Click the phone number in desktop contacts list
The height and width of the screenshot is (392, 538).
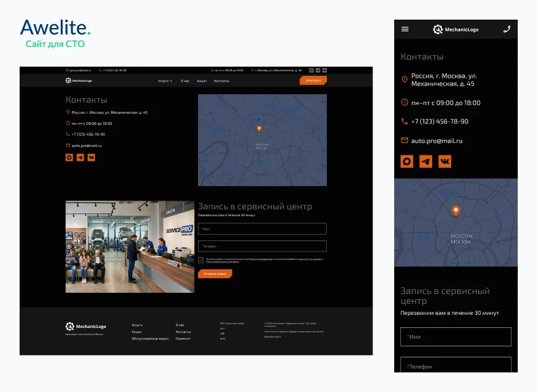[88, 135]
